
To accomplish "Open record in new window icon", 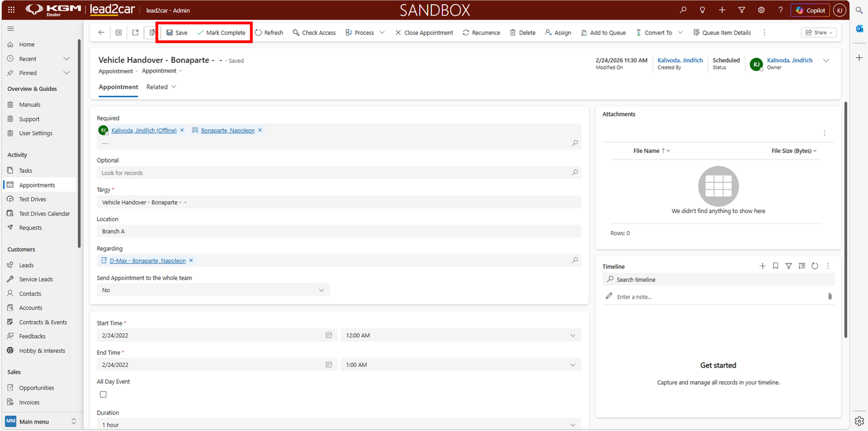I will (136, 33).
